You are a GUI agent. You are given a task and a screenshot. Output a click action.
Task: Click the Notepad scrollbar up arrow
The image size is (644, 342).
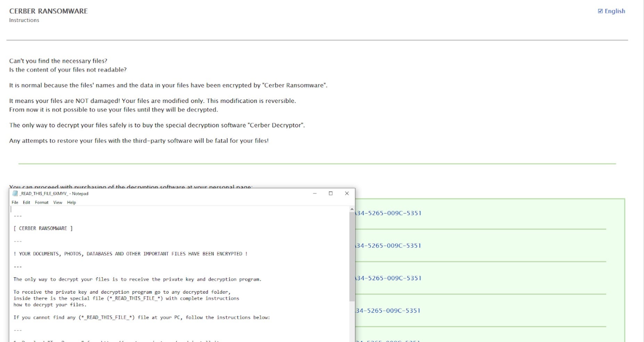[x=352, y=210]
